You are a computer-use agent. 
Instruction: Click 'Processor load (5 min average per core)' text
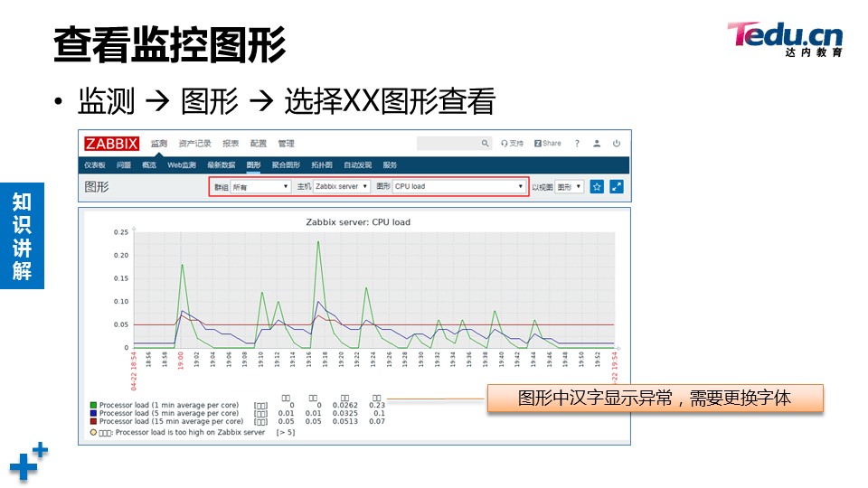[169, 413]
